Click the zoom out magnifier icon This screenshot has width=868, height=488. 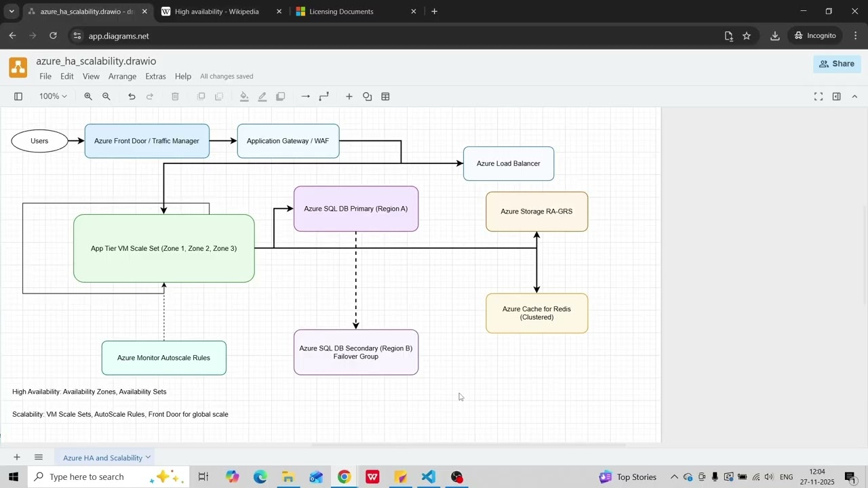tap(106, 97)
